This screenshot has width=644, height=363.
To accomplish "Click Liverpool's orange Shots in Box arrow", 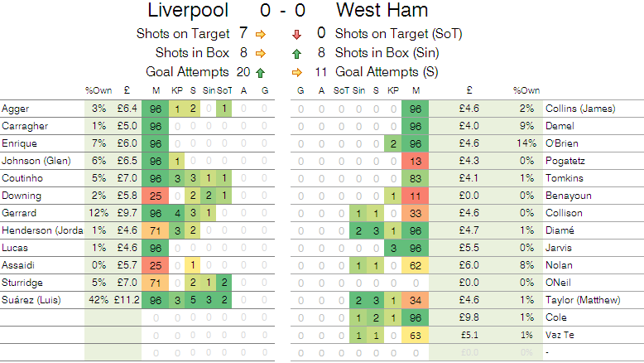I will click(x=260, y=53).
